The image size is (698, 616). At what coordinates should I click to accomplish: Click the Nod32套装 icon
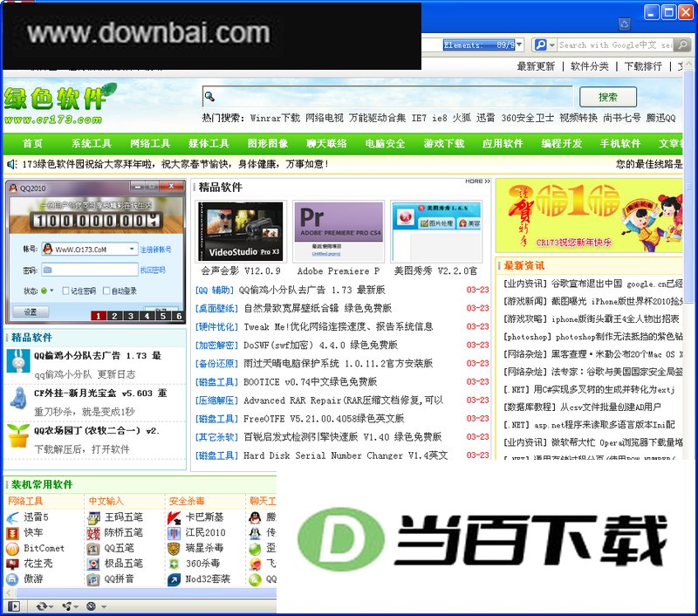(x=174, y=579)
